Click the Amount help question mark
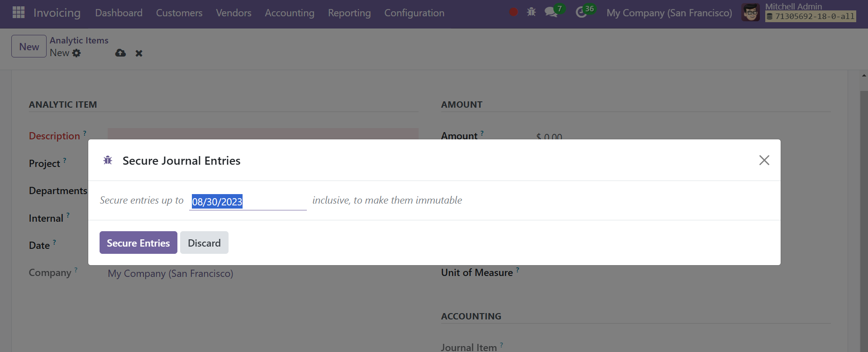868x352 pixels. pos(482,133)
